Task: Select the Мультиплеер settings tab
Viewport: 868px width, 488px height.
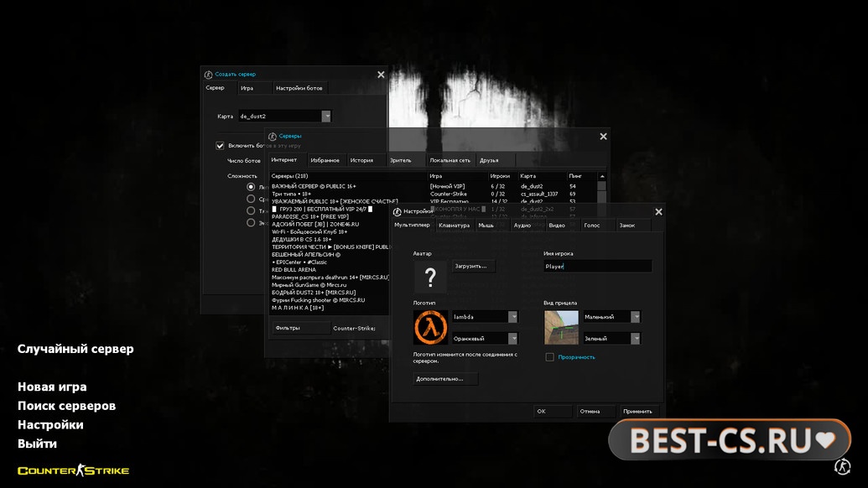Action: [412, 226]
